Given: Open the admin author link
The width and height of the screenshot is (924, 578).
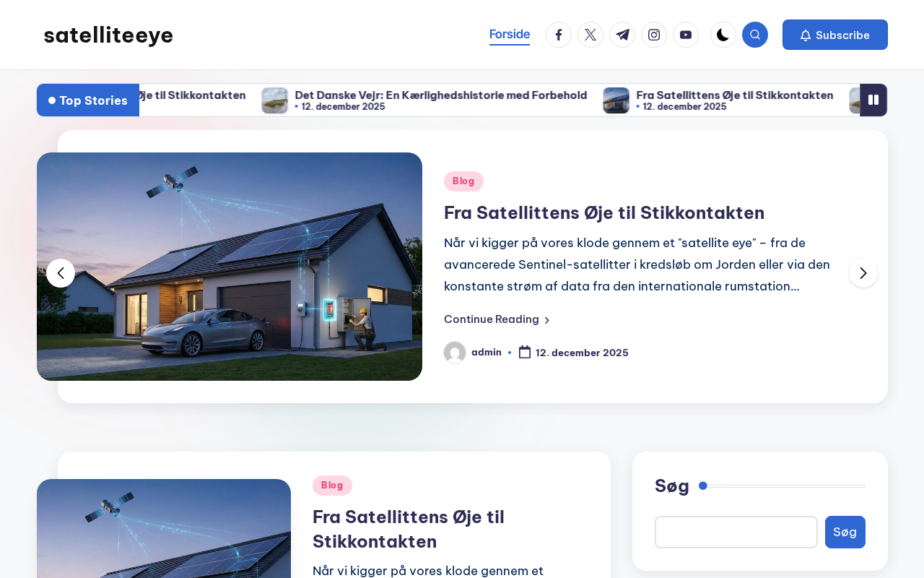Looking at the screenshot, I should (487, 353).
